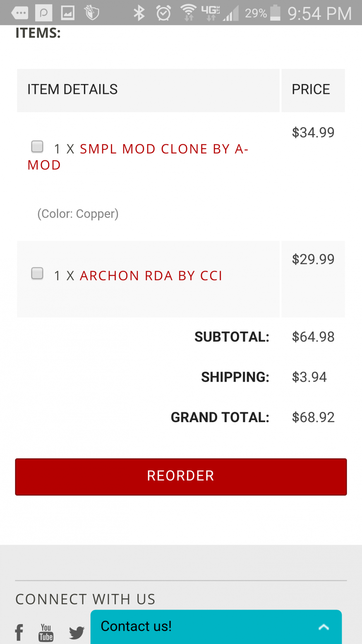
Task: Tap the picture notification icon
Action: click(x=67, y=13)
